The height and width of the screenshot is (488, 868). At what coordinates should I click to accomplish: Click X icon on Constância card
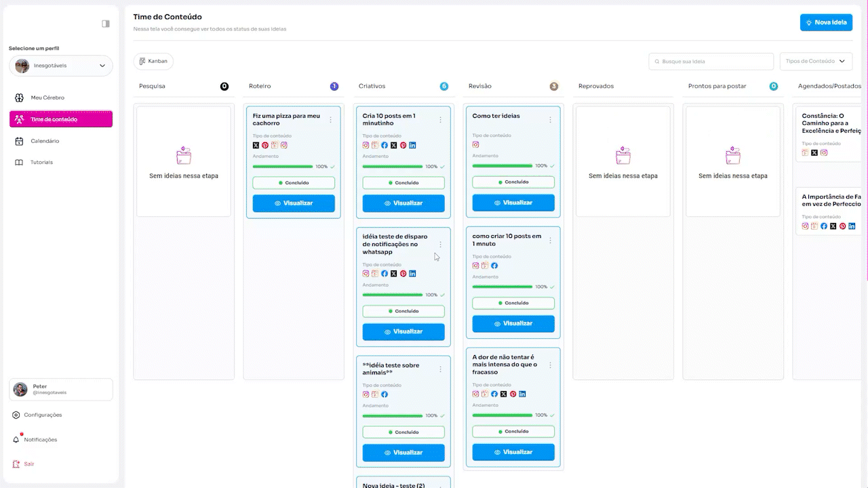pos(814,152)
